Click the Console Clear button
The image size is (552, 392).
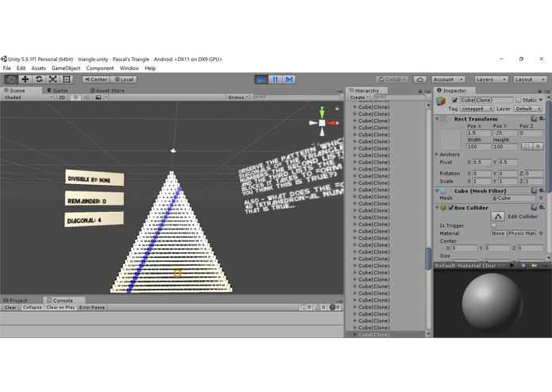10,307
